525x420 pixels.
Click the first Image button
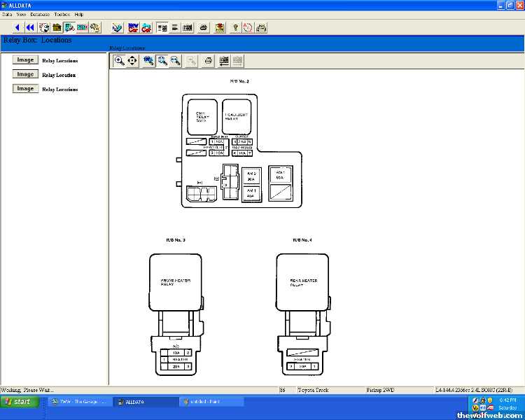click(x=25, y=60)
